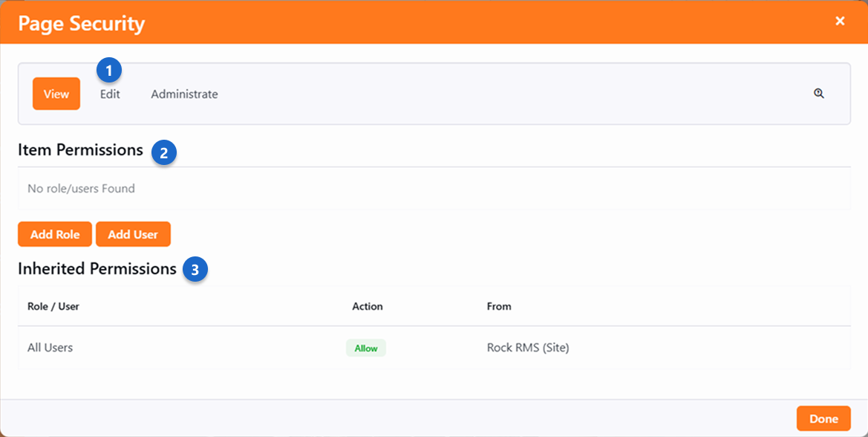Screen dimensions: 868x437
Task: Click the Rock RMS (Site) source text
Action: point(528,347)
